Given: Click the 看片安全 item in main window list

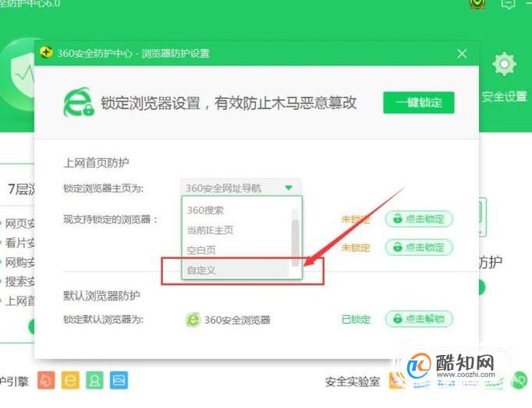Looking at the screenshot, I should point(20,243).
